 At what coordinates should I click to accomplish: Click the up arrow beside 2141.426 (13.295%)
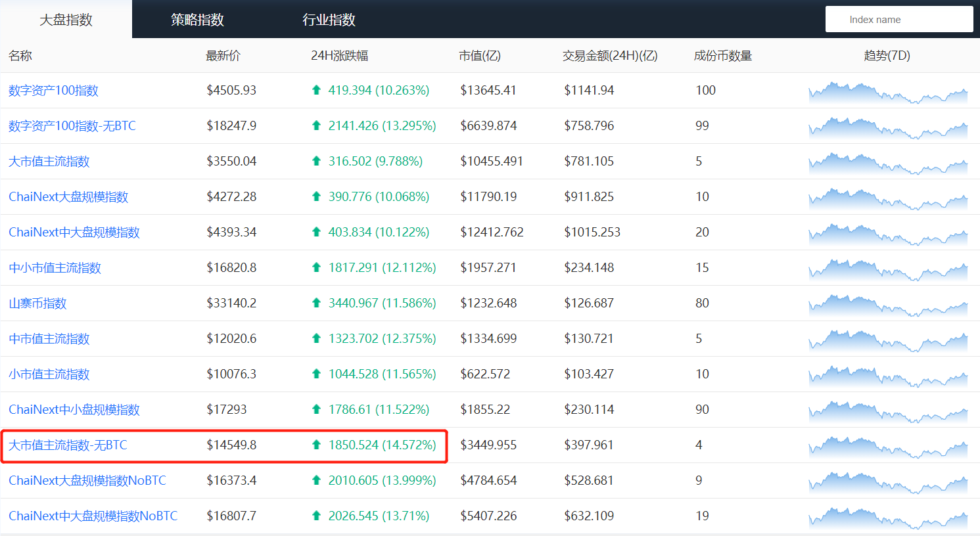[x=316, y=125]
